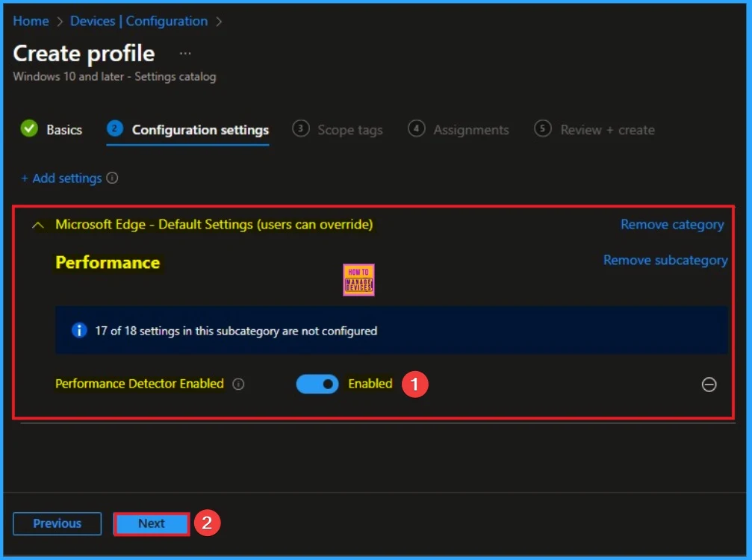Collapse the Microsoft Edge Default Settings category
Viewport: 752px width, 560px height.
38,225
